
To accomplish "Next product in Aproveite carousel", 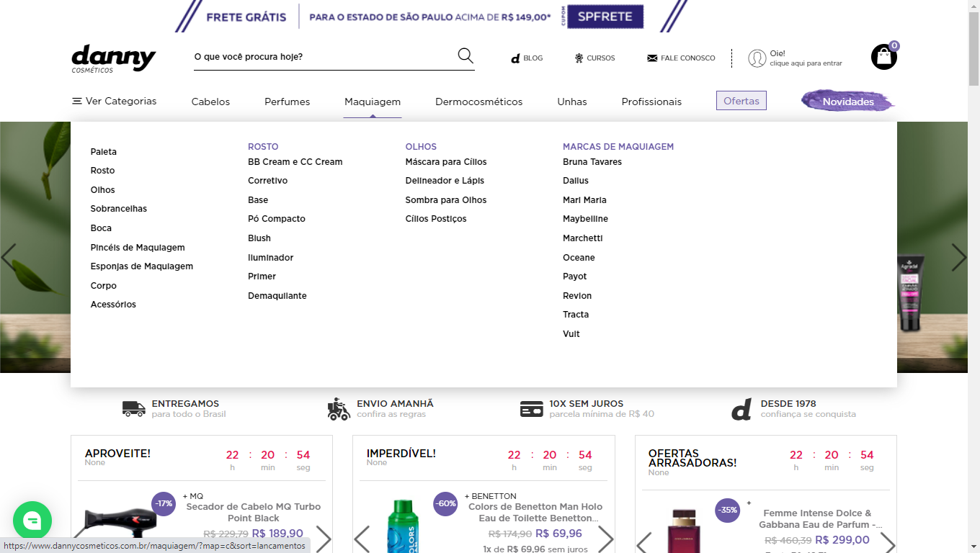I will point(324,539).
